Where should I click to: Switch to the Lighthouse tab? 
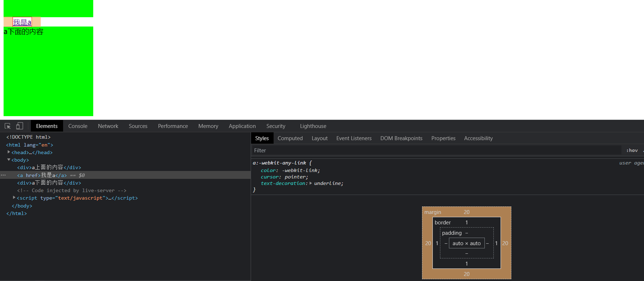[x=313, y=126]
